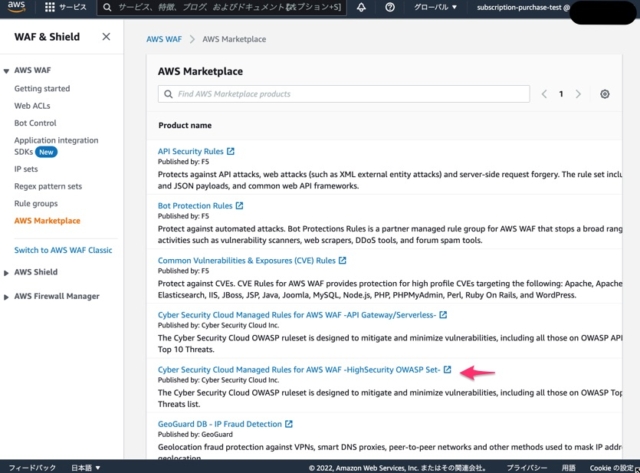Click the AWS logo home icon
This screenshot has height=473, width=640.
pos(16,7)
